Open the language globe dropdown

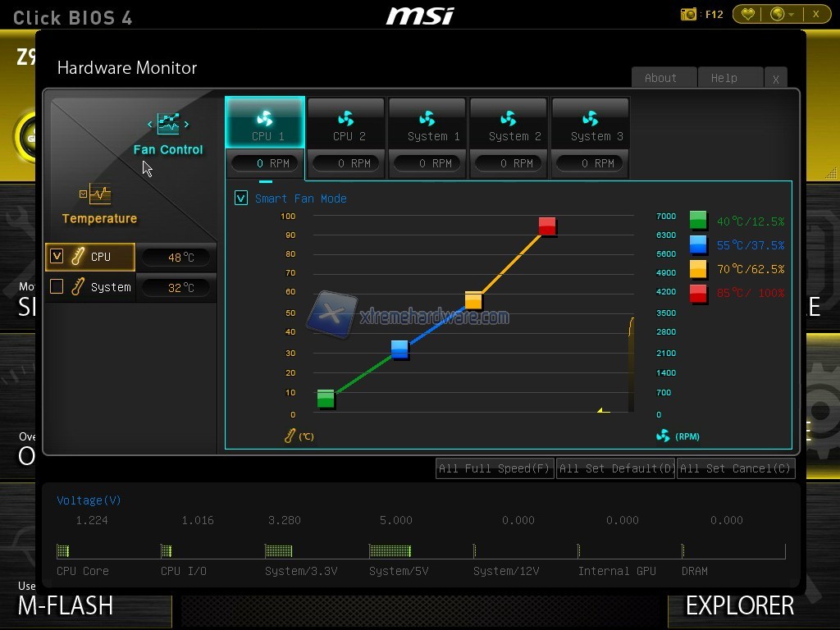(x=781, y=14)
